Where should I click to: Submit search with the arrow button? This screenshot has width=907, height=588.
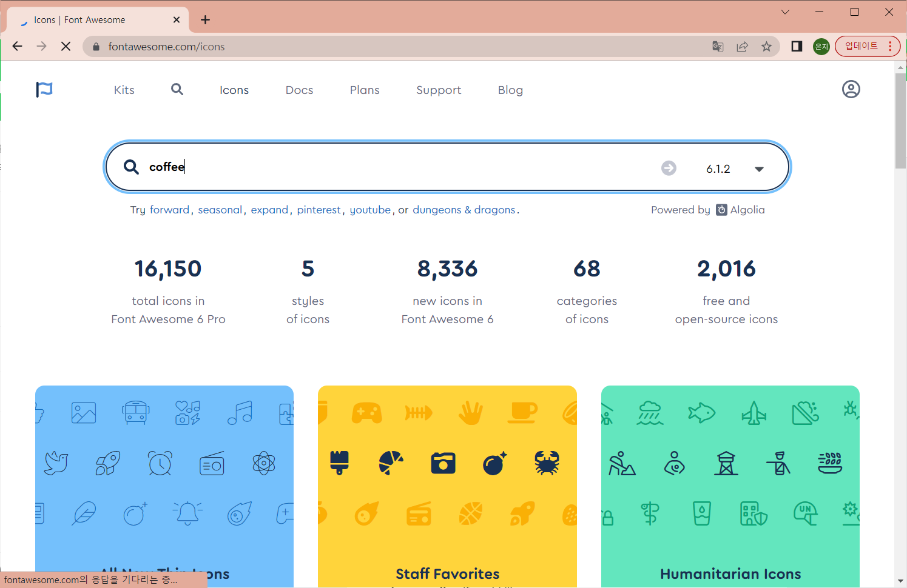[669, 168]
